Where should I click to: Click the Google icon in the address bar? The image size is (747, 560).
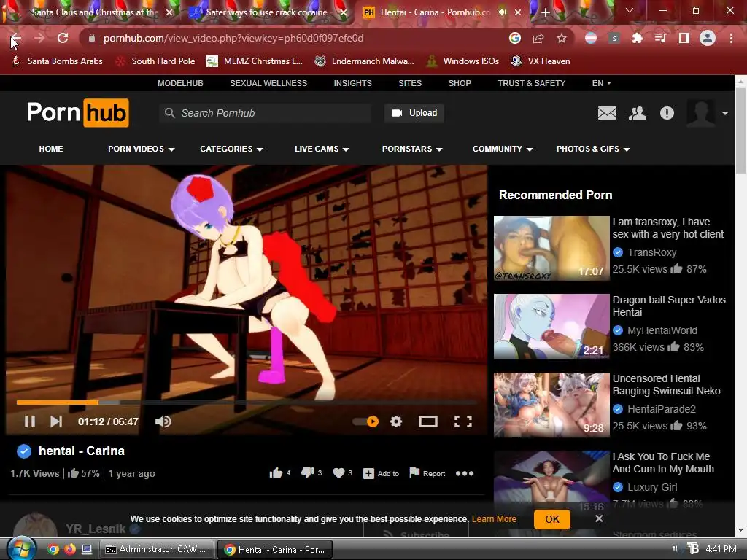(x=515, y=38)
